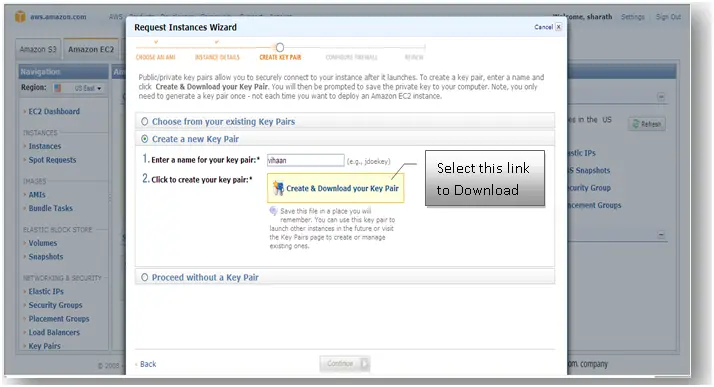
Task: Click the "(e.g., jdoekey)" hint text
Action: pyautogui.click(x=368, y=161)
